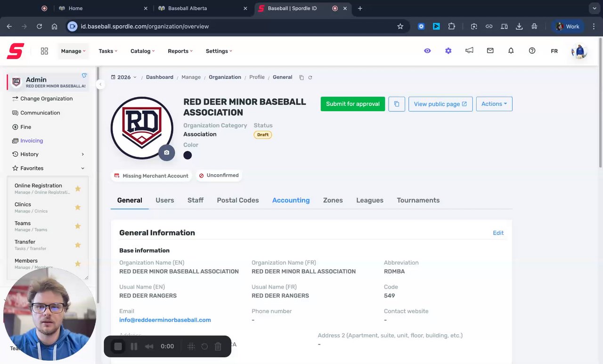Screen dimensions: 603x364
Task: Open the Reports menu
Action: pos(180,51)
